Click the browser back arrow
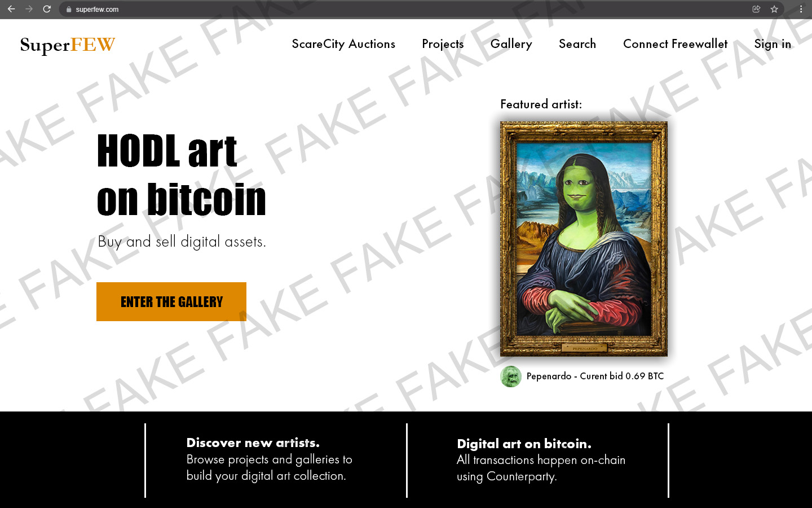 click(x=11, y=9)
